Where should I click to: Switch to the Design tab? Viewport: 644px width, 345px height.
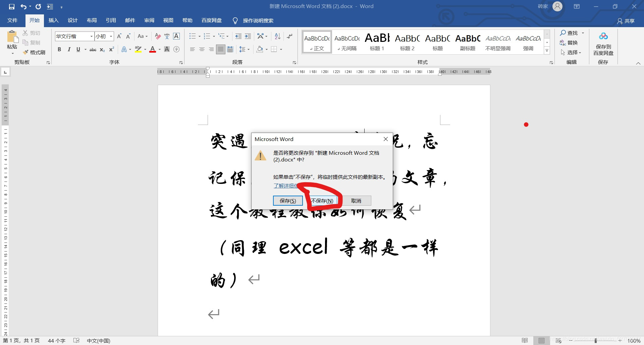pos(72,20)
